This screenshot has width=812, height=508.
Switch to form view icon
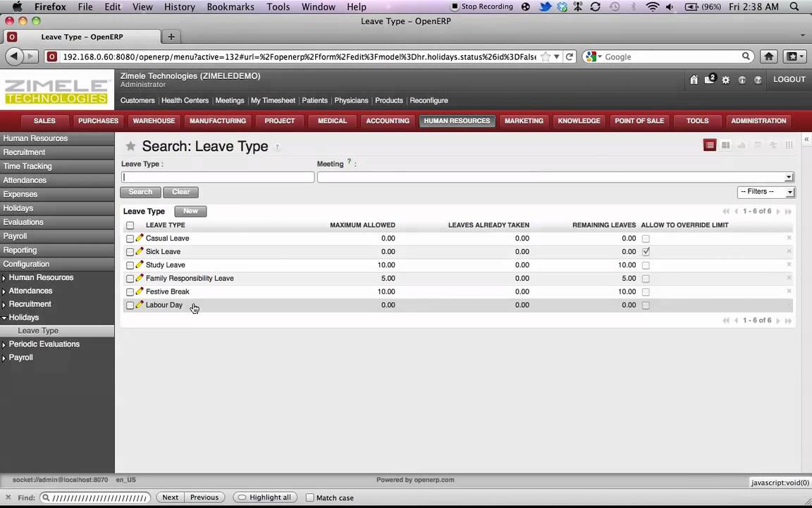(x=725, y=145)
